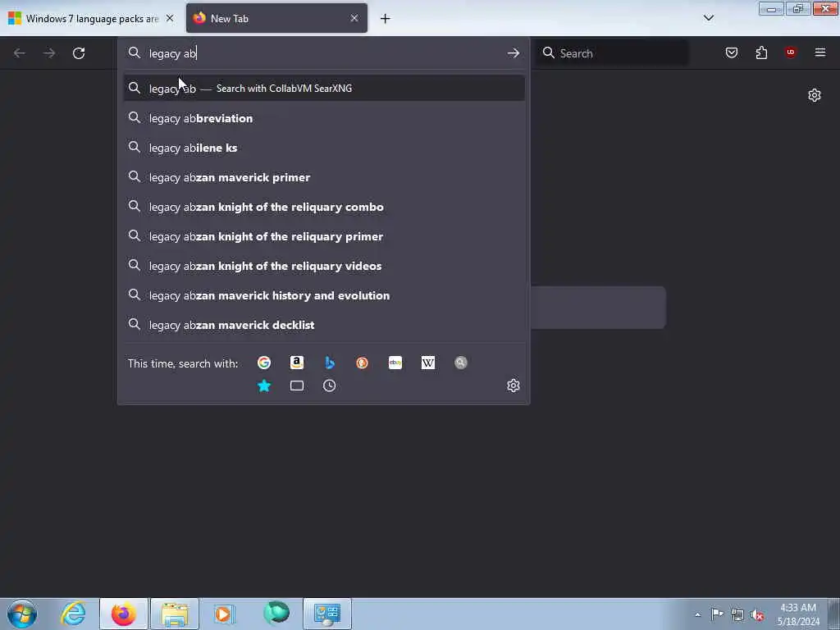Search this time with Bing
This screenshot has height=630, width=840.
click(330, 363)
